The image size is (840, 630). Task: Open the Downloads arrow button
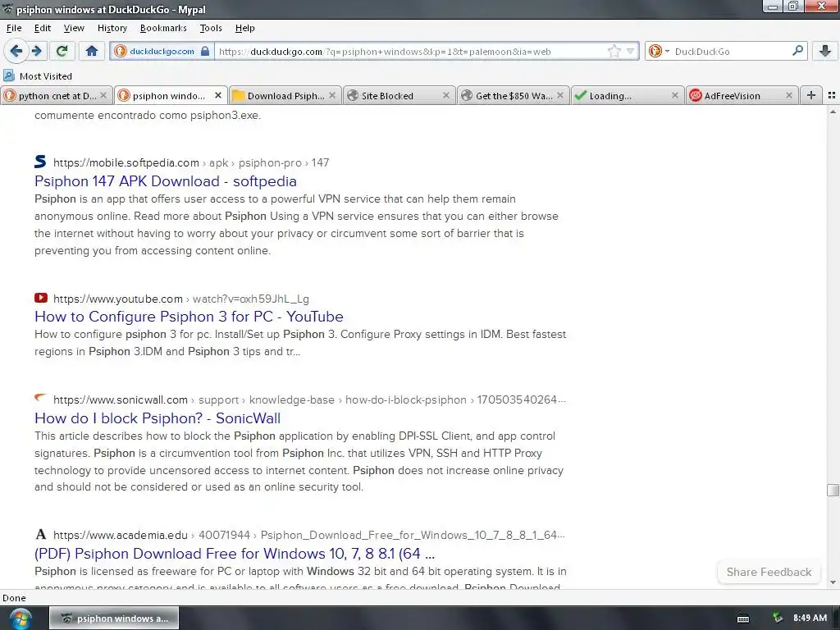point(825,51)
